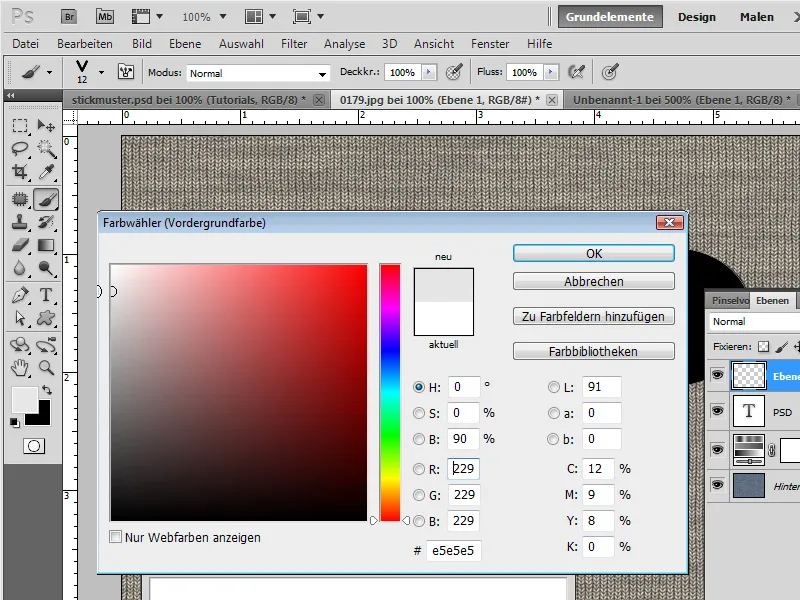Select the Zoom tool in toolbox
Screen dimensions: 800x600
click(x=46, y=368)
